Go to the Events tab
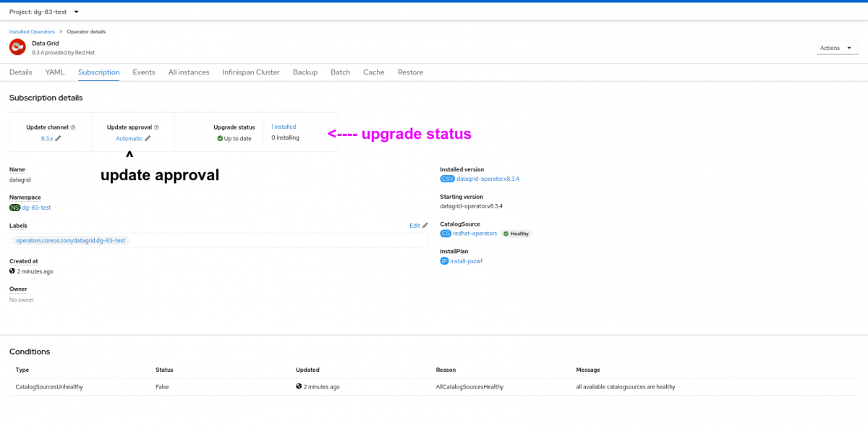868x429 pixels. pyautogui.click(x=144, y=72)
